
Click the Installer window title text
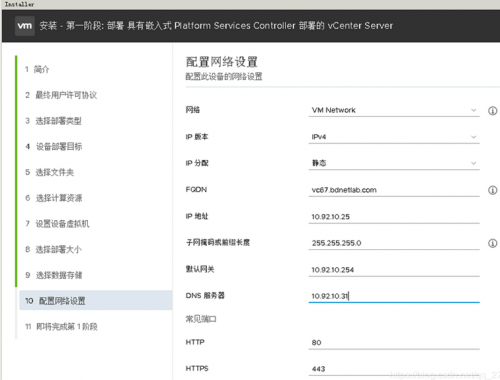[19, 4]
